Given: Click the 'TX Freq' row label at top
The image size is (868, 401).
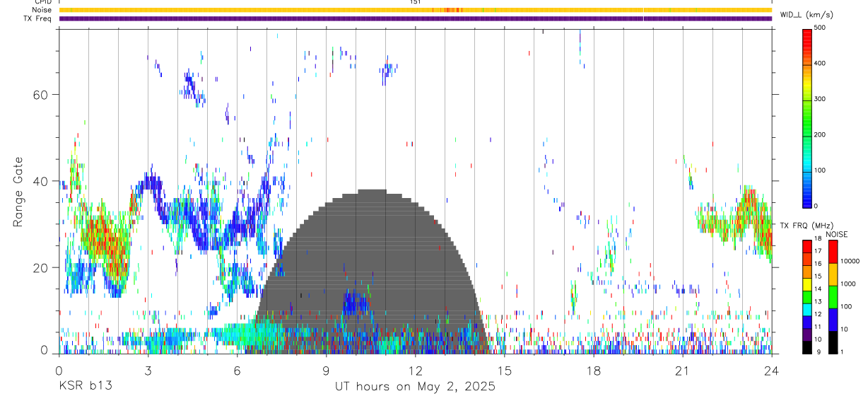Looking at the screenshot, I should tap(39, 18).
